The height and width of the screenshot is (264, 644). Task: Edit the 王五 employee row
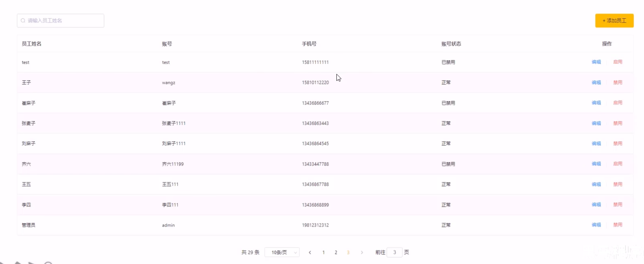tap(596, 184)
